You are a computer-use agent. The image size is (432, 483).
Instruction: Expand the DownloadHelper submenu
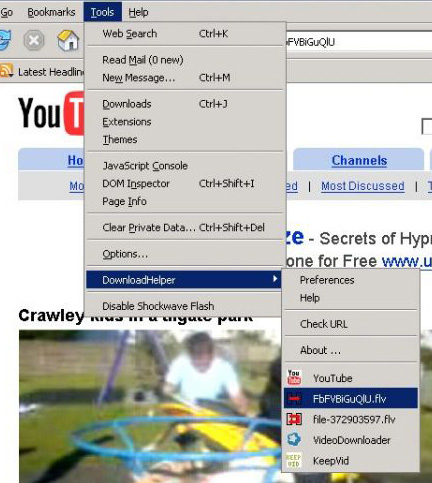[x=184, y=280]
